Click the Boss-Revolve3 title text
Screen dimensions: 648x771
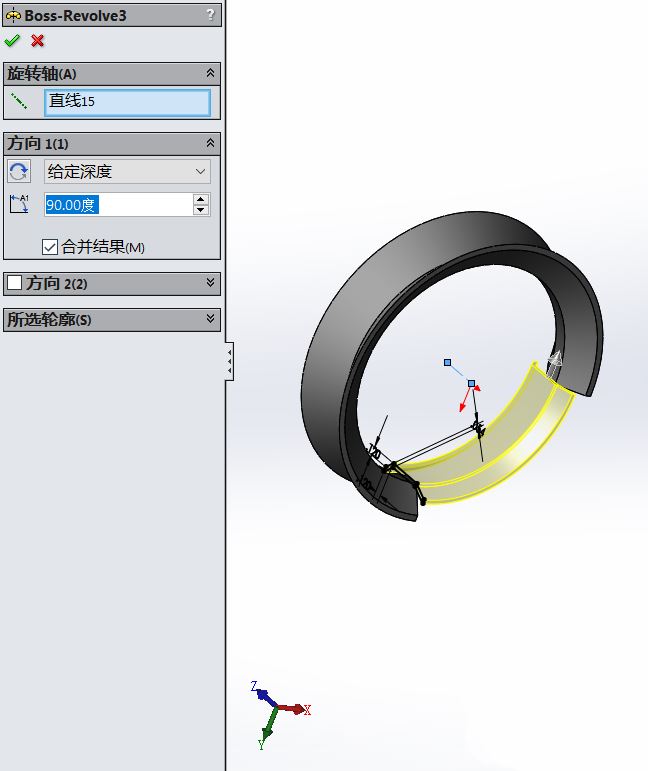coord(75,16)
